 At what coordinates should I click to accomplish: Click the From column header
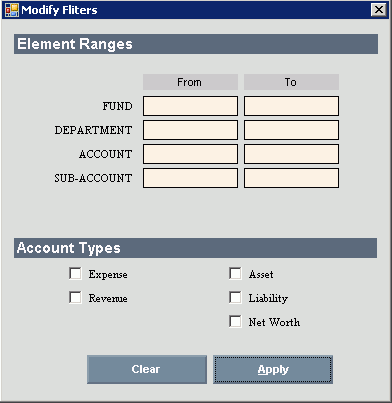(190, 82)
